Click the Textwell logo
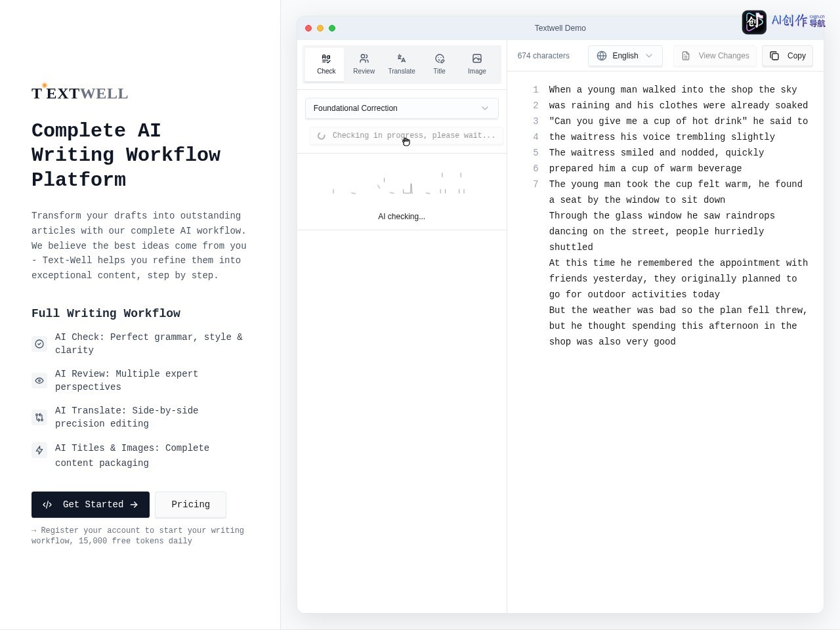This screenshot has width=840, height=630. pyautogui.click(x=79, y=93)
